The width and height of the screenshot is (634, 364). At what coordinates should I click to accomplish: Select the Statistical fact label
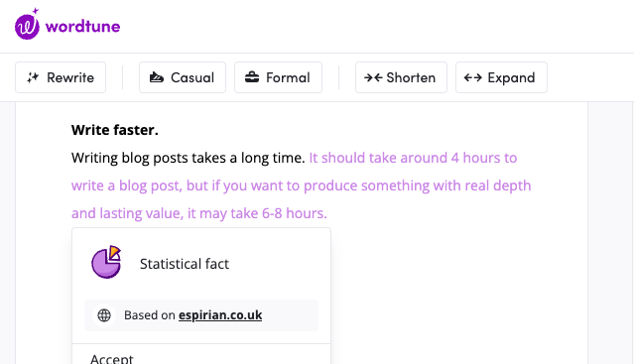(x=185, y=264)
